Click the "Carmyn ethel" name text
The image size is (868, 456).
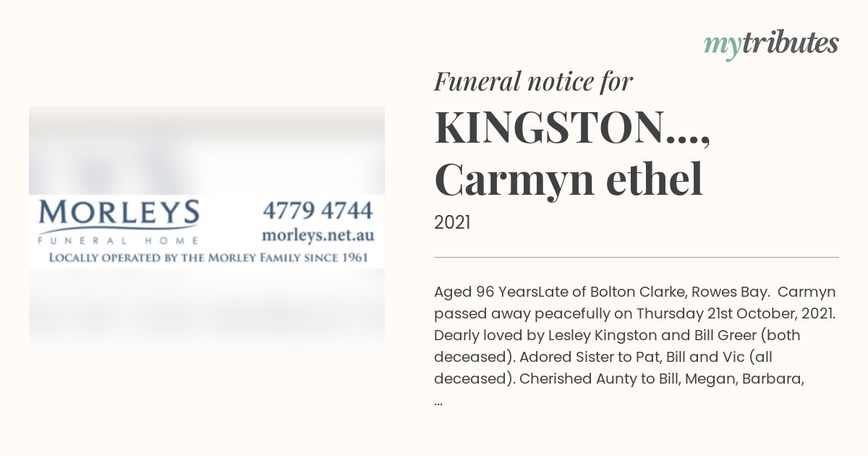click(x=569, y=180)
